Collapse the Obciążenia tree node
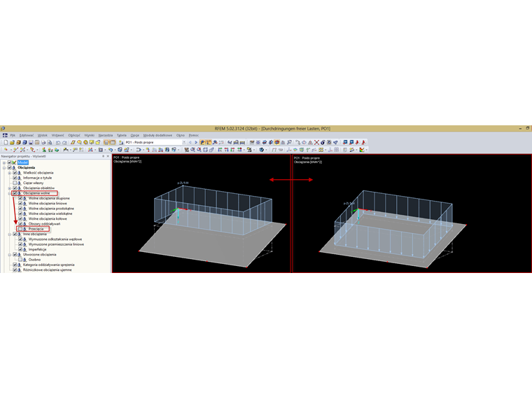 (4, 167)
